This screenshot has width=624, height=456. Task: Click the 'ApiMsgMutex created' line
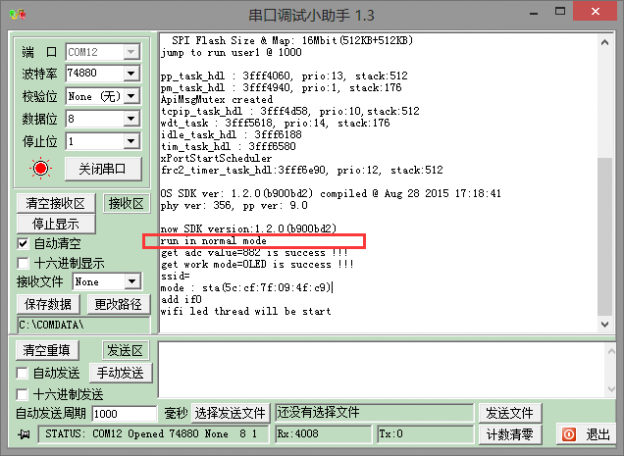coord(217,99)
